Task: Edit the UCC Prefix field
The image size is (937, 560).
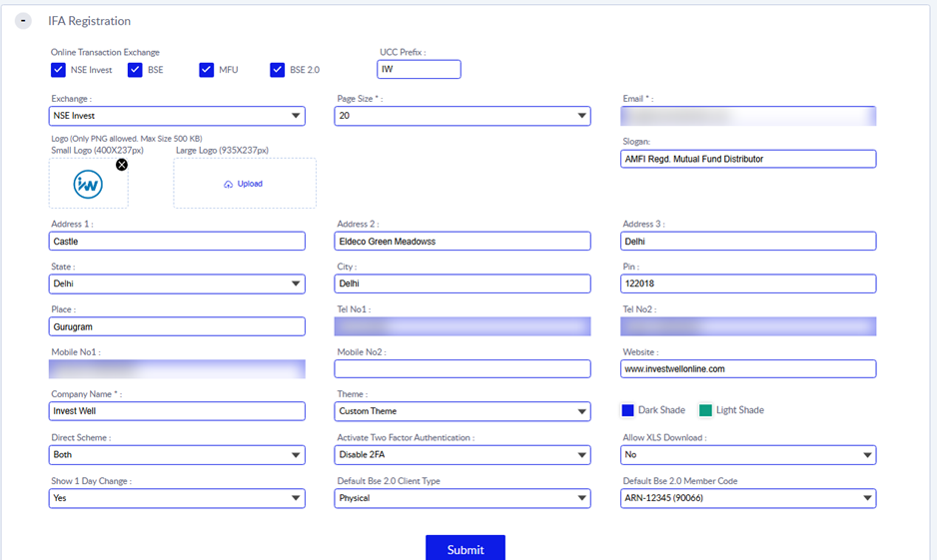Action: [419, 69]
